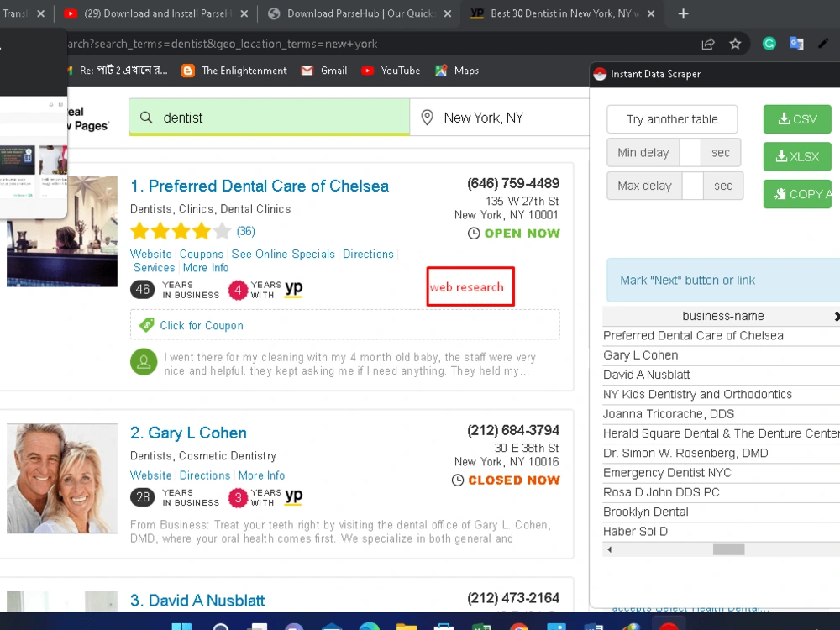This screenshot has height=630, width=840.
Task: Open Gary L Cohen Website link
Action: 151,475
